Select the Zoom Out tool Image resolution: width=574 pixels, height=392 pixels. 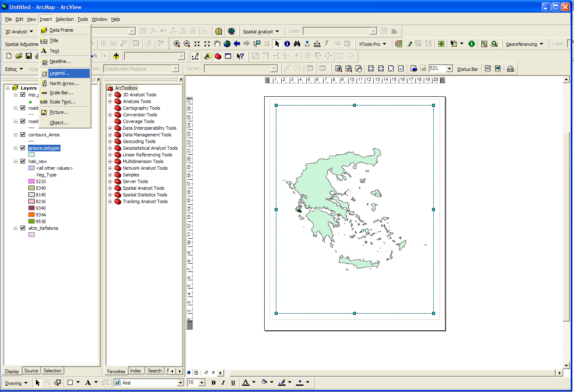(187, 44)
